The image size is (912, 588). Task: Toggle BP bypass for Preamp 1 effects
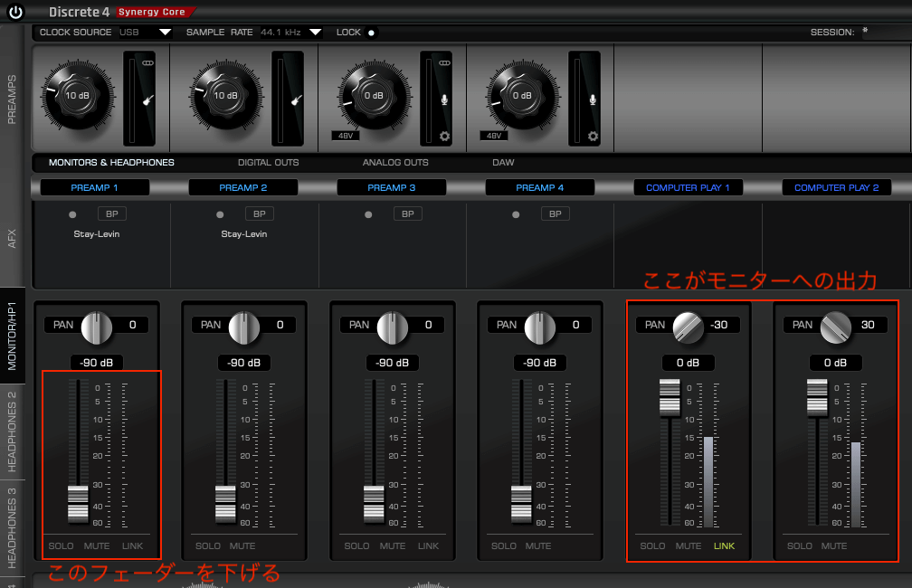coord(111,214)
